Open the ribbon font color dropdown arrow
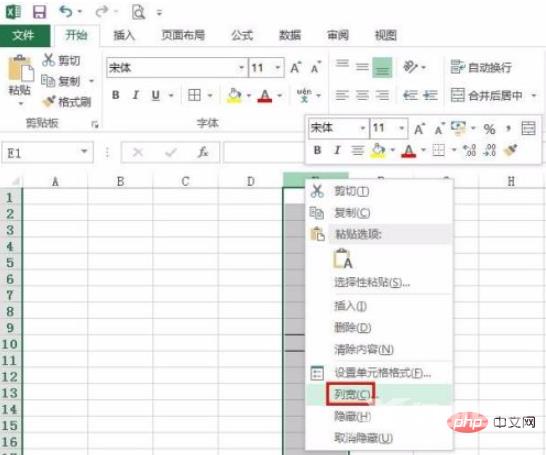This screenshot has height=455, width=546. [279, 95]
